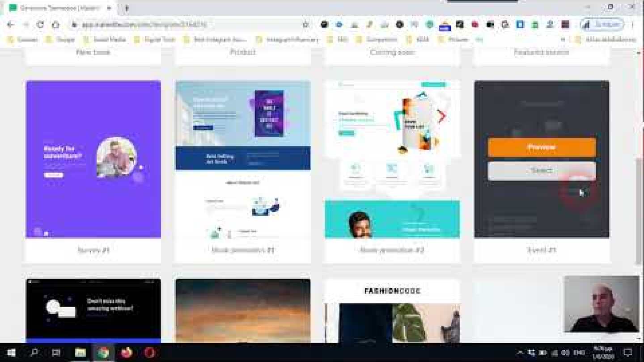Expand the Digital Tools bookmarks folder
This screenshot has height=362, width=644.
pyautogui.click(x=155, y=40)
